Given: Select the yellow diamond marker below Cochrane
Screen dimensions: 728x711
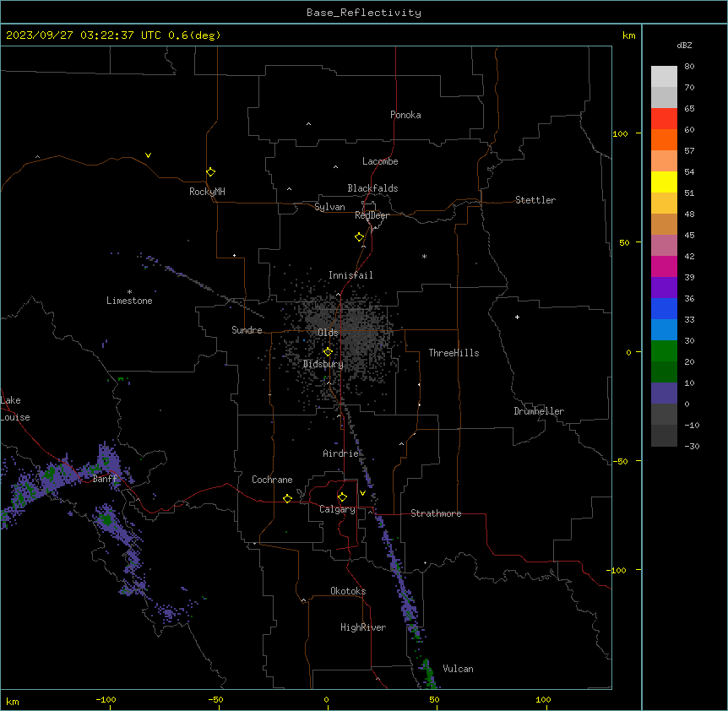Looking at the screenshot, I should (x=287, y=498).
